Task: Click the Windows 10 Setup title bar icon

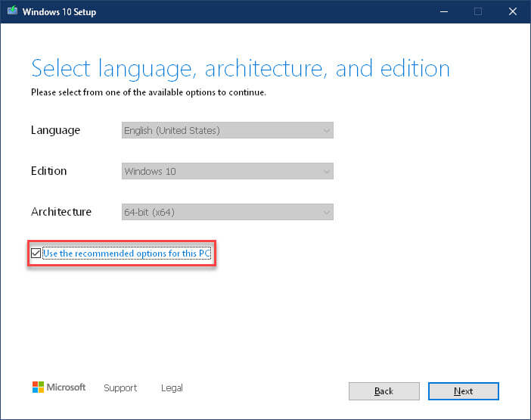Action: (13, 11)
